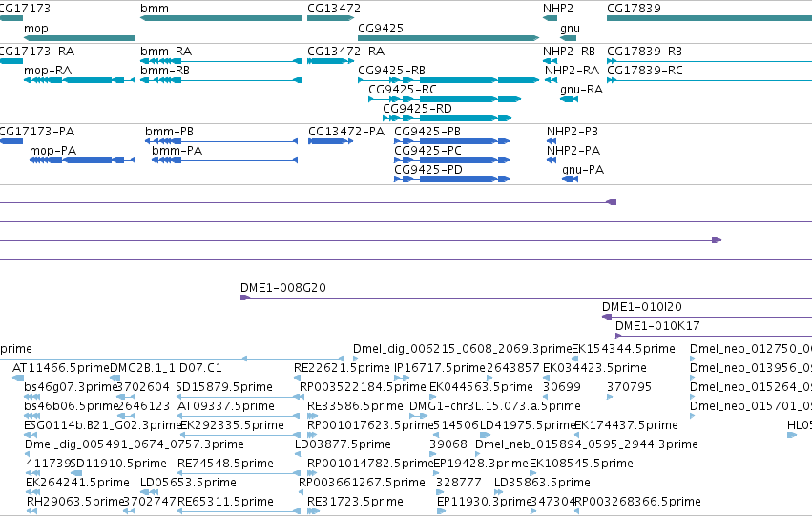This screenshot has height=516, width=812.
Task: Click the AT09337.5prime label
Action: pos(226,406)
